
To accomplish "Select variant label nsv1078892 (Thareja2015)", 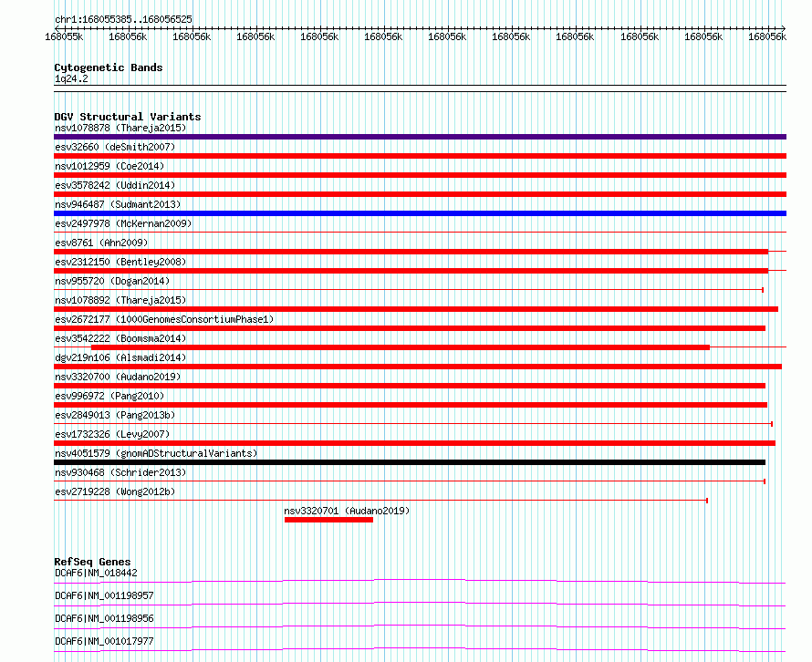I will 120,300.
